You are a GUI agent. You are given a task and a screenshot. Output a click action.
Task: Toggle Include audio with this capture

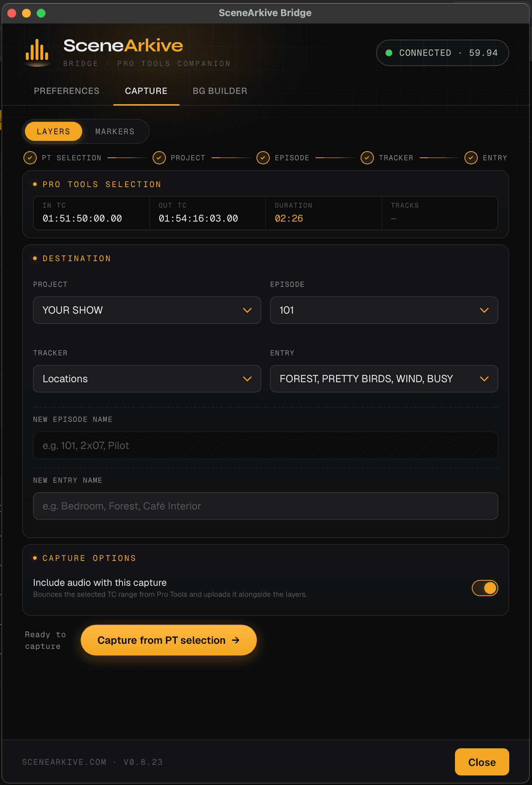[485, 588]
